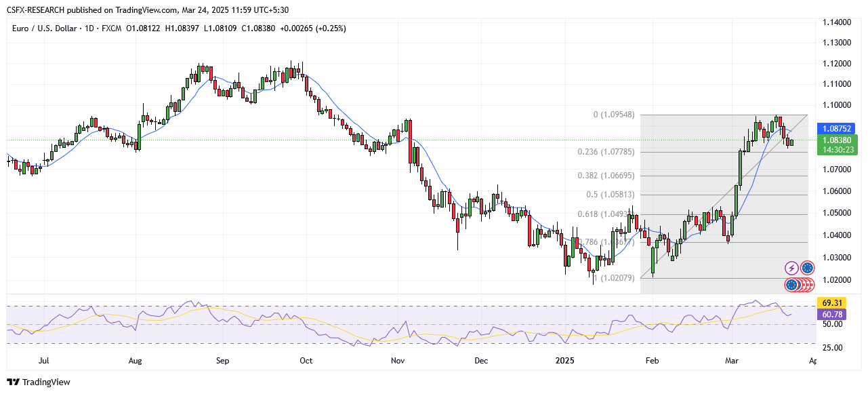868x394 pixels.
Task: Click the Euro / U.S. Dollar symbol title
Action: tap(49, 28)
